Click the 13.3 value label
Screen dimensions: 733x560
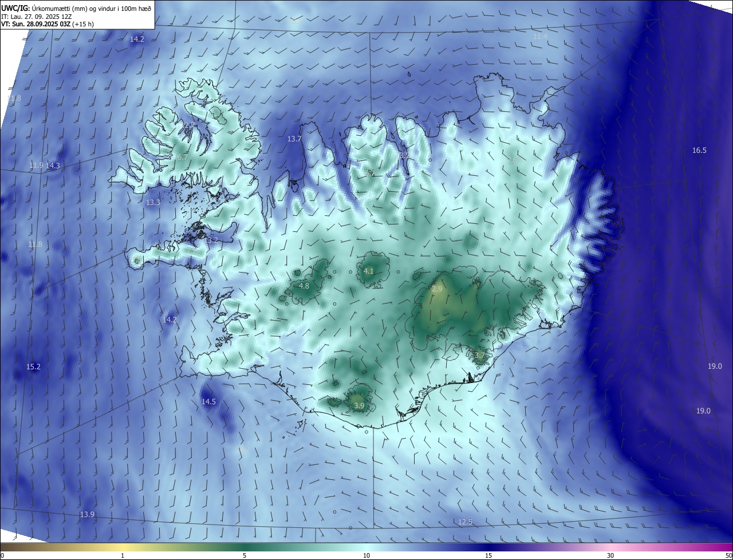pyautogui.click(x=153, y=203)
